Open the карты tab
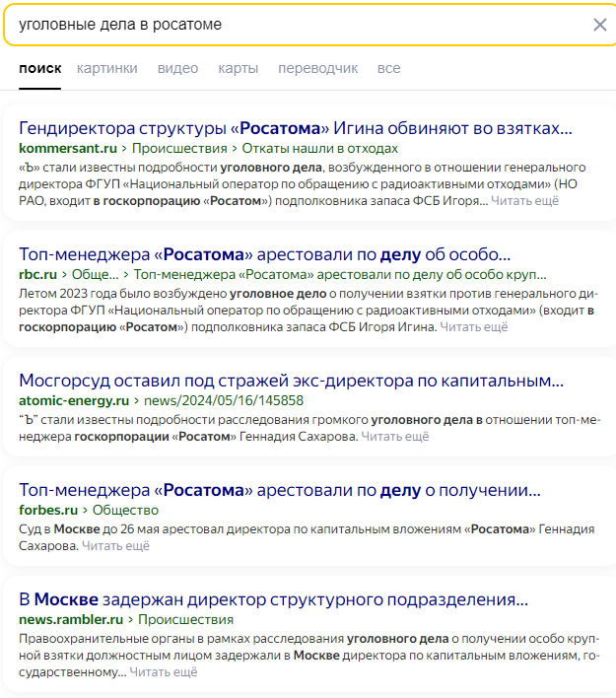 click(x=239, y=68)
